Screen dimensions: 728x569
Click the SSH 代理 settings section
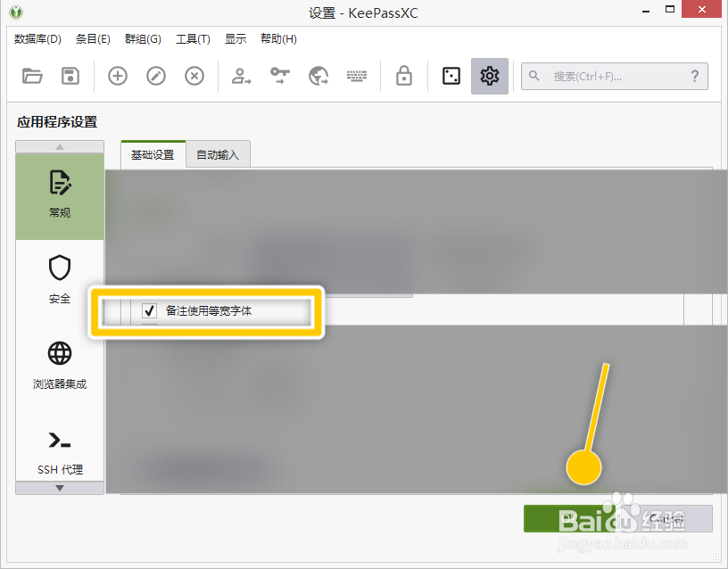coord(60,450)
